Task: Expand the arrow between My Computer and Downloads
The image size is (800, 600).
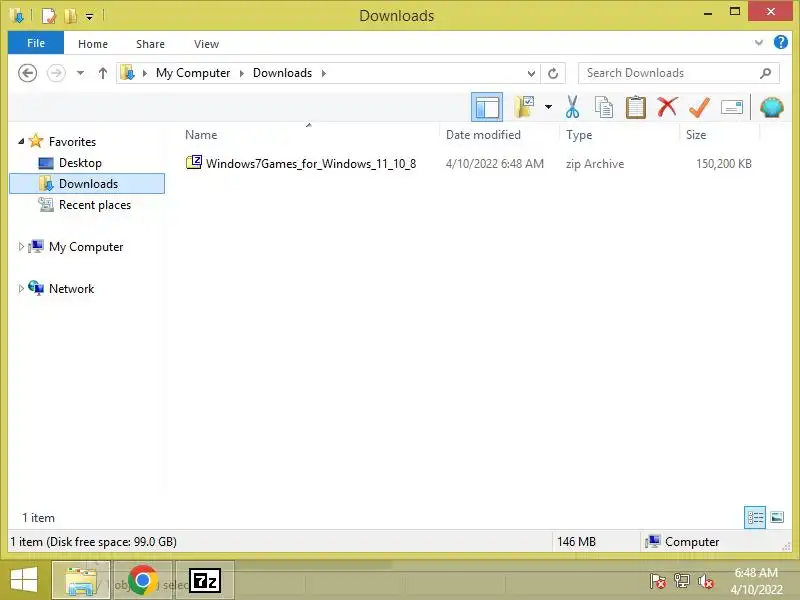Action: (242, 73)
